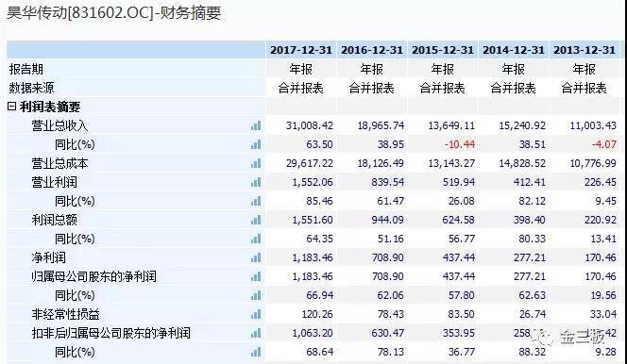Select the 2016-12-31 column header
The height and width of the screenshot is (364, 627).
tap(372, 50)
